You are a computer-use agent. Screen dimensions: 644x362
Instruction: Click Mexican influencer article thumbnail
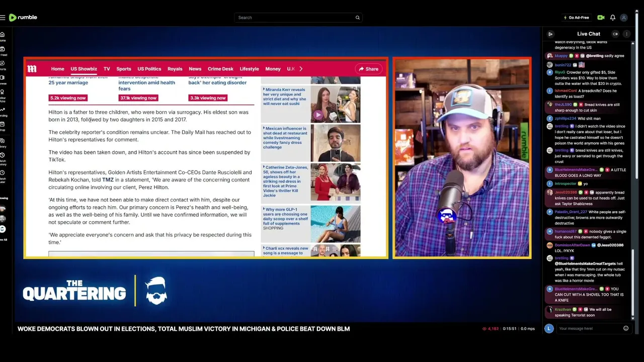336,143
